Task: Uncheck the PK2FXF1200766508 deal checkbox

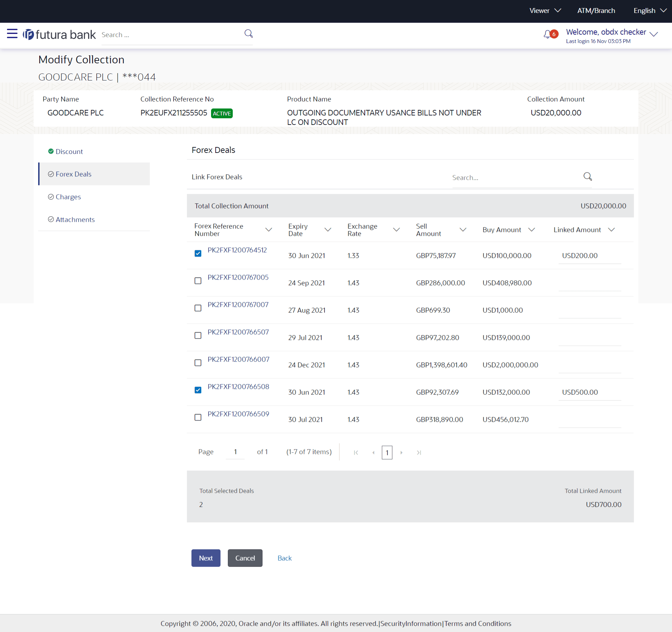Action: click(x=198, y=390)
